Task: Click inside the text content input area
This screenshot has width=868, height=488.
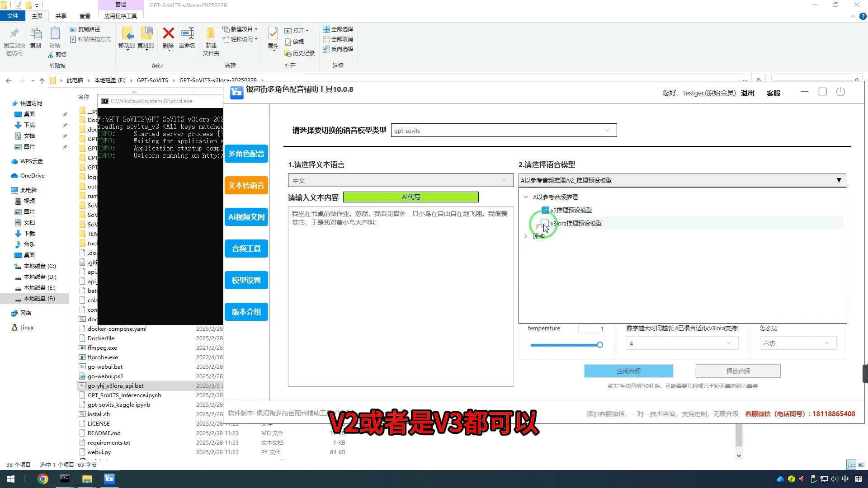Action: pyautogui.click(x=401, y=296)
